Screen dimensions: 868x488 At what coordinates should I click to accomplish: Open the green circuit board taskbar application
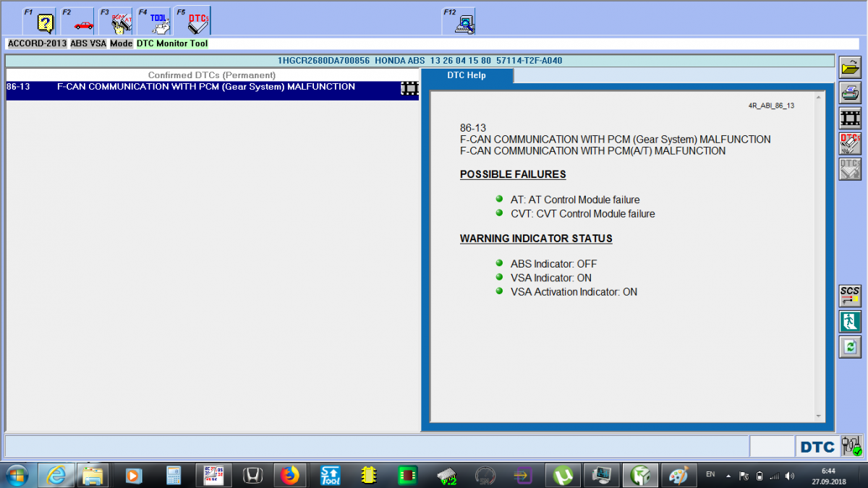408,475
